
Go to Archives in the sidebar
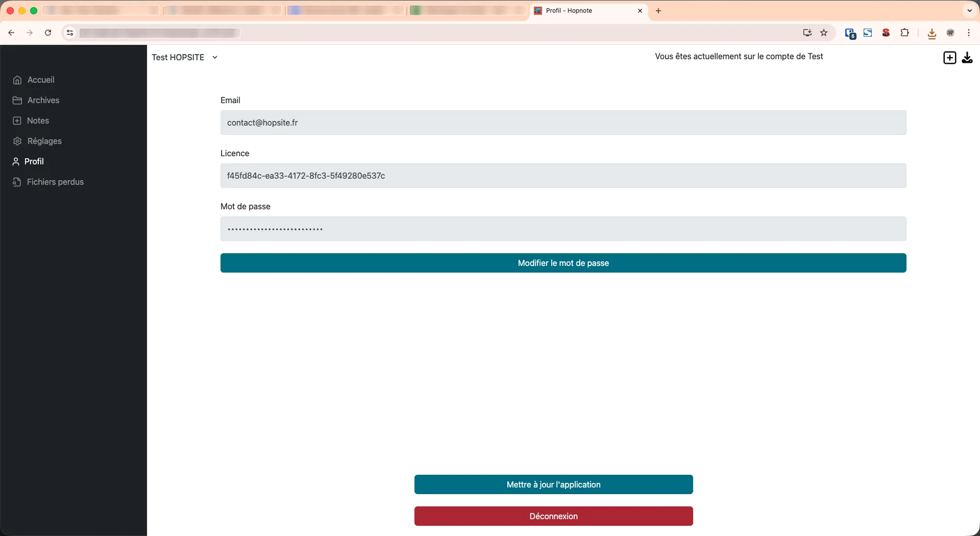(43, 100)
